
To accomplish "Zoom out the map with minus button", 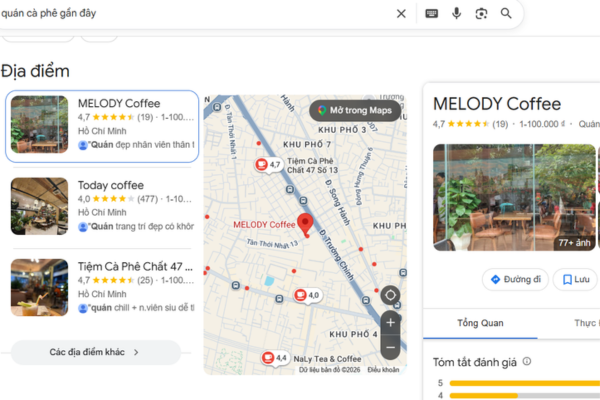I will 390,348.
